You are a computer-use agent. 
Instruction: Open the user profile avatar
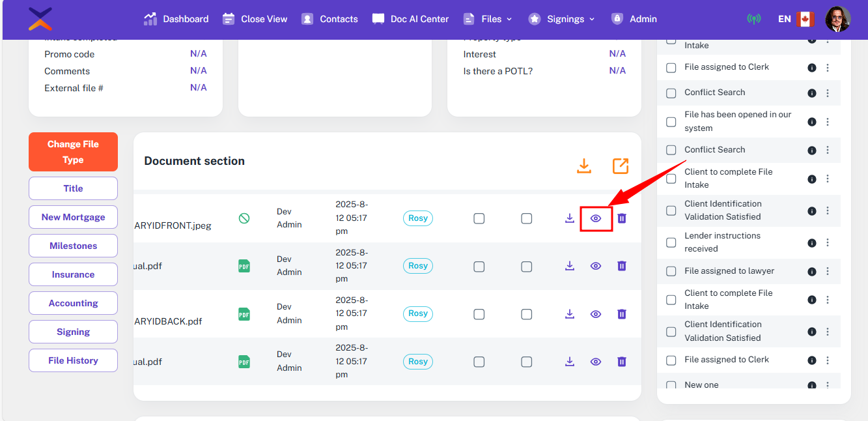(x=837, y=19)
